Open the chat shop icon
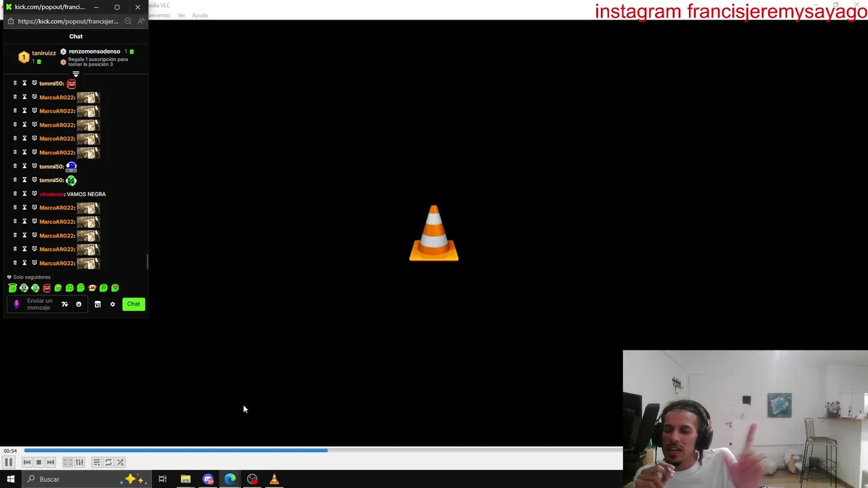 (98, 304)
